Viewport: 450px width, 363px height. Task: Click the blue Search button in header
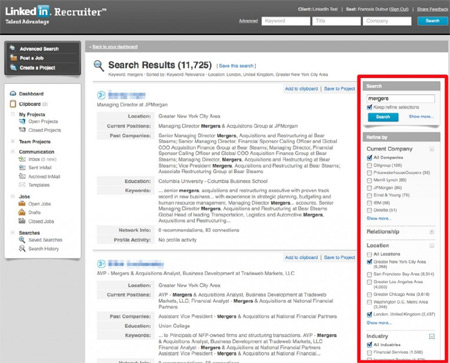432,21
